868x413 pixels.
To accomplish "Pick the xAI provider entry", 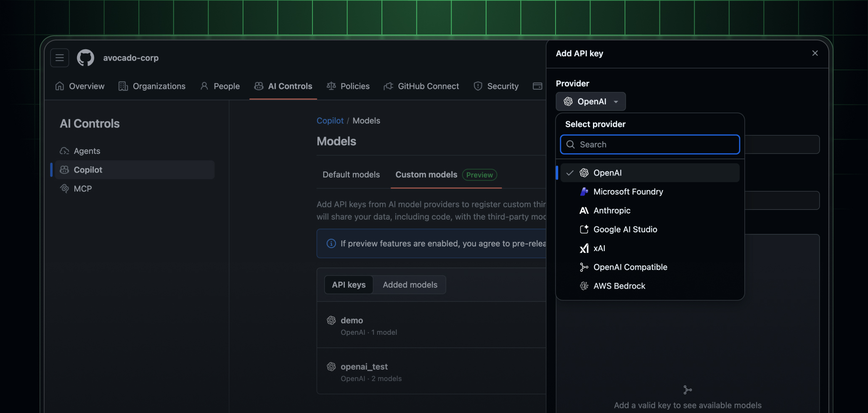I will pyautogui.click(x=599, y=248).
